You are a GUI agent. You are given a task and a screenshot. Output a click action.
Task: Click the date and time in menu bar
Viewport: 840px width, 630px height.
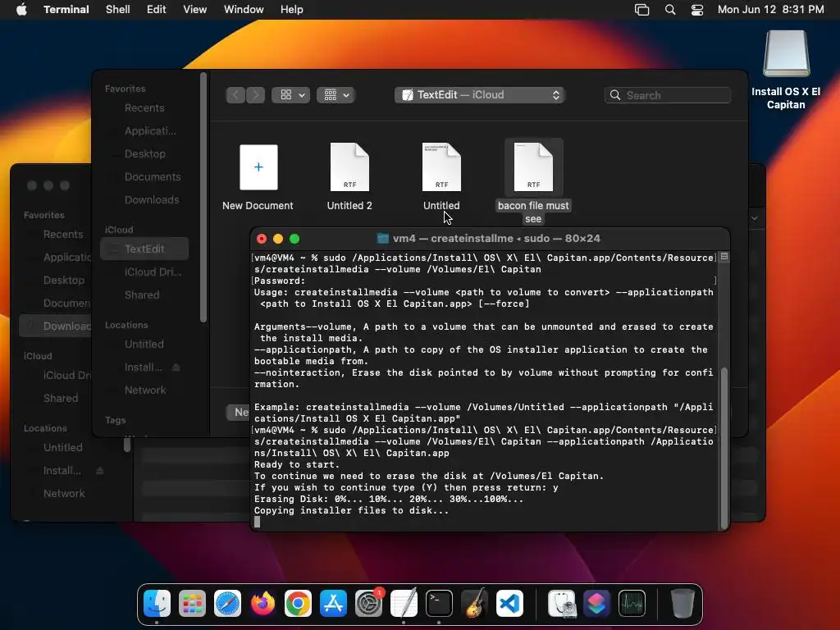(x=771, y=10)
